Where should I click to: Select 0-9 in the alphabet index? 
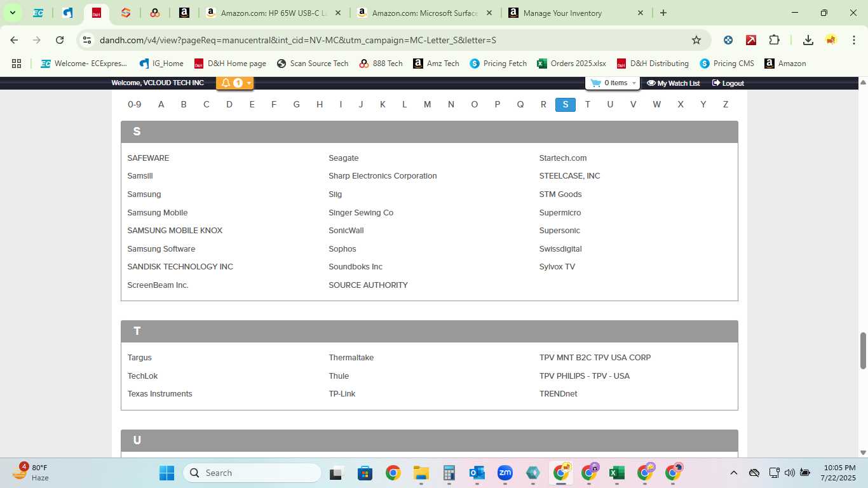pyautogui.click(x=135, y=104)
